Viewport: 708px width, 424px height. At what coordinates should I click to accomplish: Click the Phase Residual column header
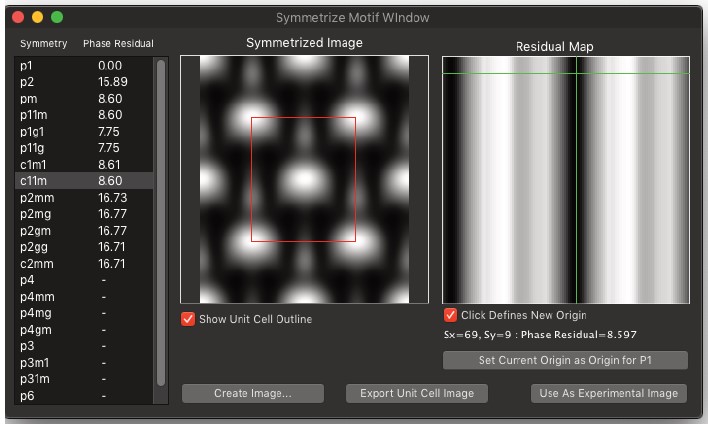[118, 44]
